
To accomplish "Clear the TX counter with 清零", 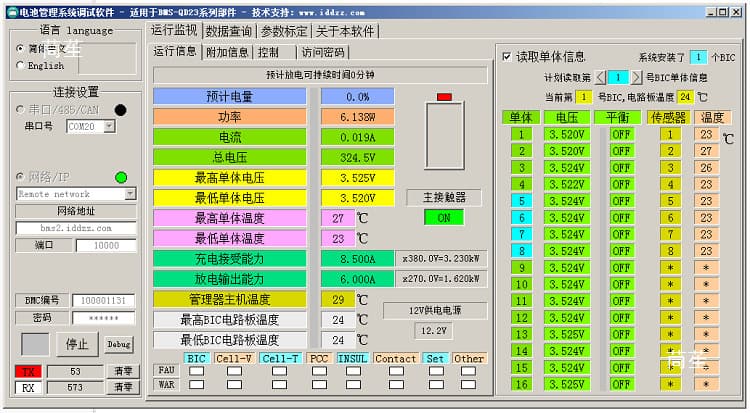I will (123, 371).
